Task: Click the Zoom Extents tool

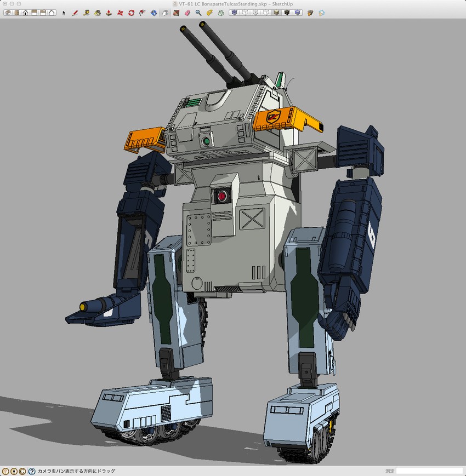Action: pyautogui.click(x=221, y=13)
